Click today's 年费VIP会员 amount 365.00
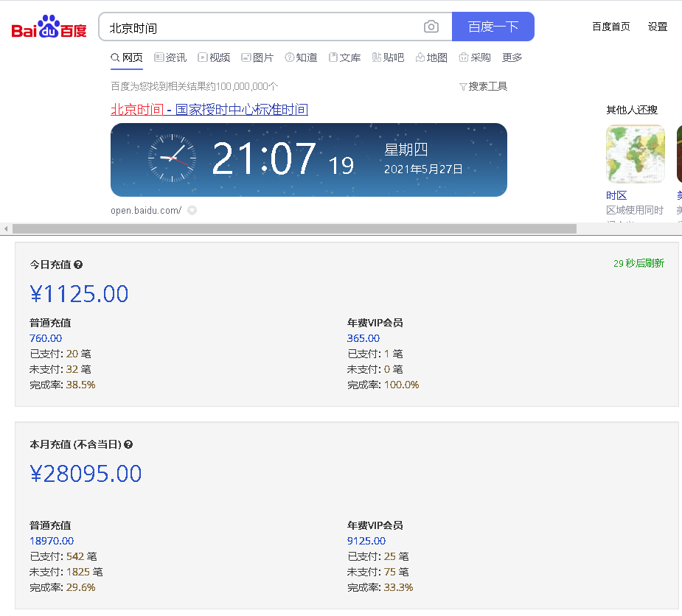The height and width of the screenshot is (616, 682). coord(363,338)
